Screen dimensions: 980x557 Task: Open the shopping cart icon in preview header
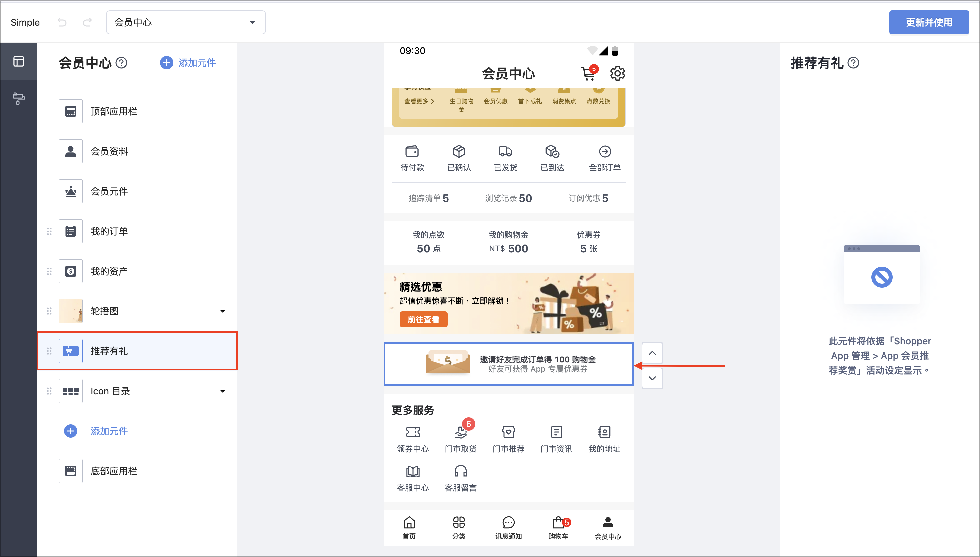click(589, 73)
